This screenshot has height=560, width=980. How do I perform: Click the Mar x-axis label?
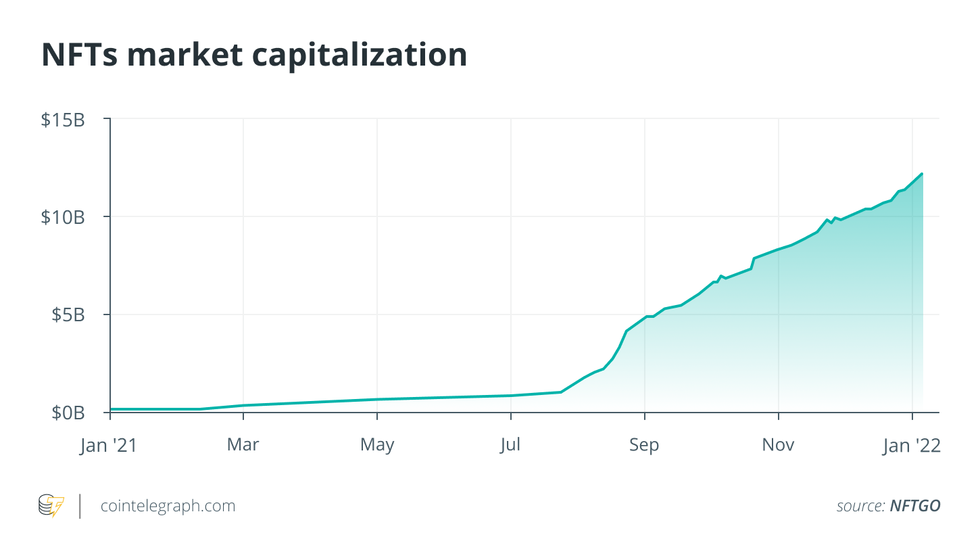coord(243,445)
